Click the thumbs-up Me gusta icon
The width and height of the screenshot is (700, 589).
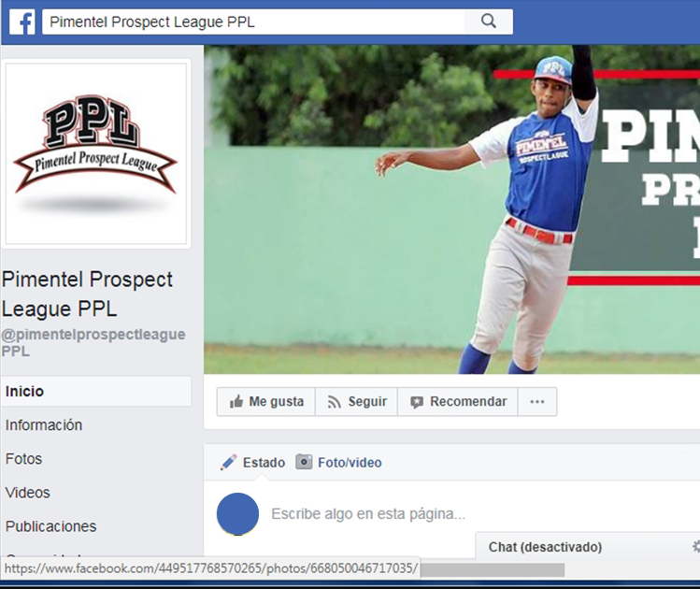[236, 401]
